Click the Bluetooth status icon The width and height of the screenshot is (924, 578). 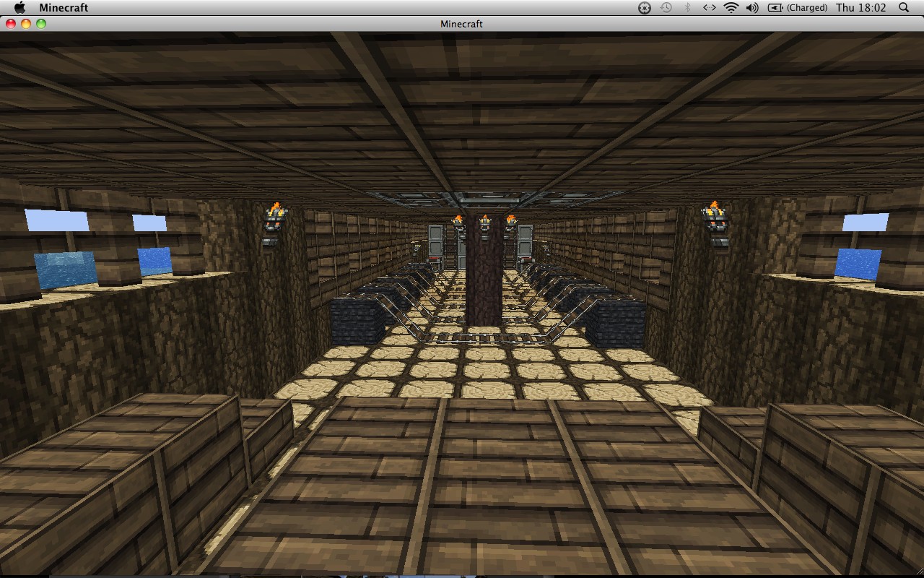[688, 7]
